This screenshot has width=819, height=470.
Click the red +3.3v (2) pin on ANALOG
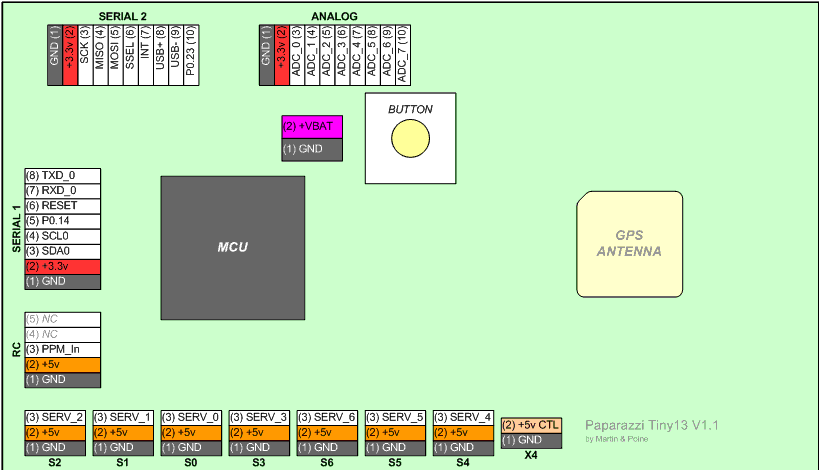click(282, 55)
